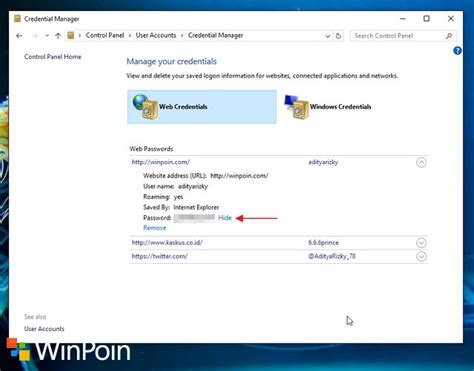Open Control Panel in breadcrumb
Screen dimensions: 474x371
(105, 35)
